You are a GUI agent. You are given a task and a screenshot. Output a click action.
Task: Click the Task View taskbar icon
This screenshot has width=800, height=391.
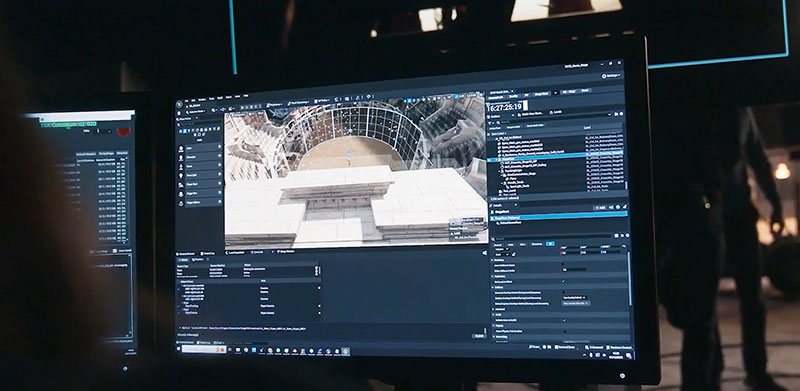[230, 350]
